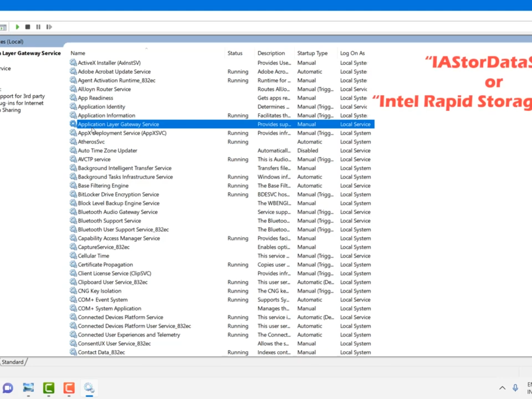Screen dimensions: 532x399
Task: Sort the list by Status column header
Action: coord(235,53)
